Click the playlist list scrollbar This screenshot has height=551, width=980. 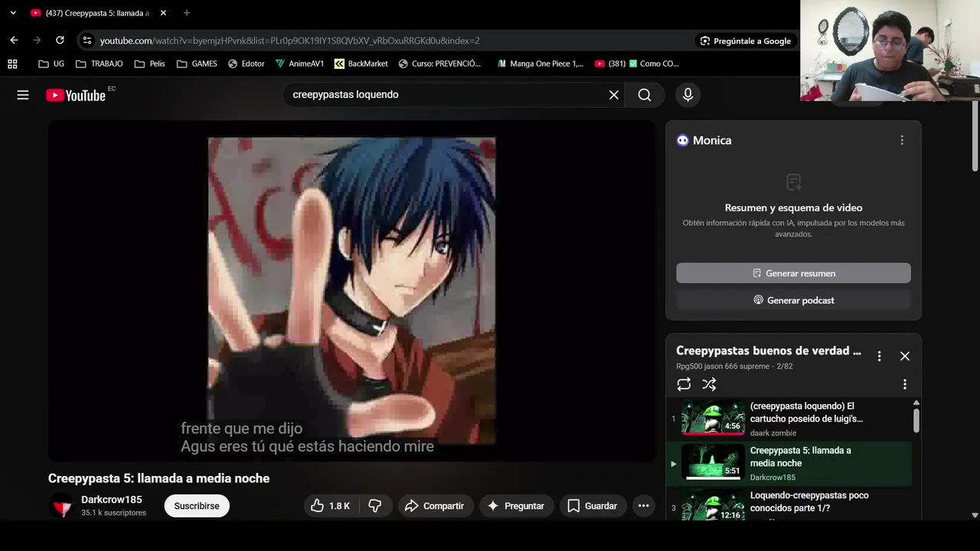[916, 420]
